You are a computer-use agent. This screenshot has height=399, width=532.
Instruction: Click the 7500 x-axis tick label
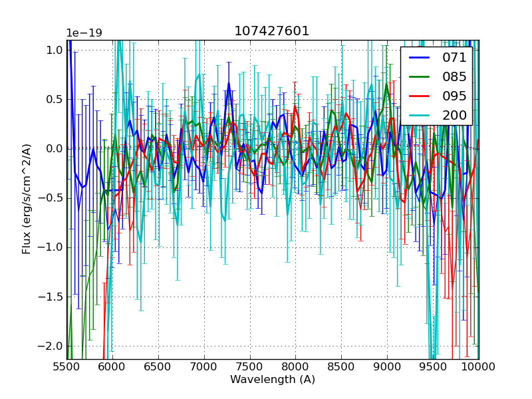coord(250,366)
